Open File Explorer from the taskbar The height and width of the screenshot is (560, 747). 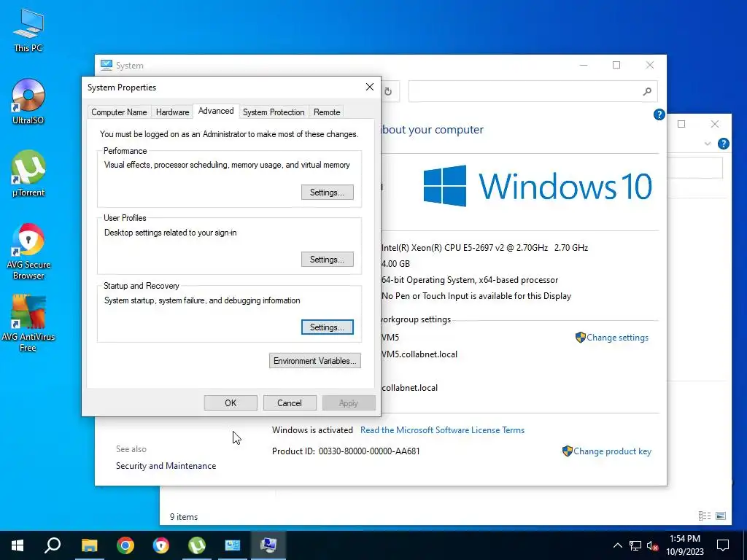(x=89, y=545)
